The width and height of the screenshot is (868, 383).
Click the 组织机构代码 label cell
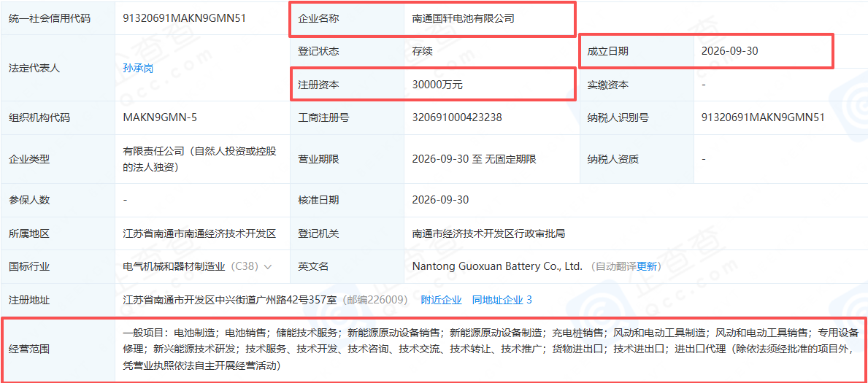click(58, 117)
